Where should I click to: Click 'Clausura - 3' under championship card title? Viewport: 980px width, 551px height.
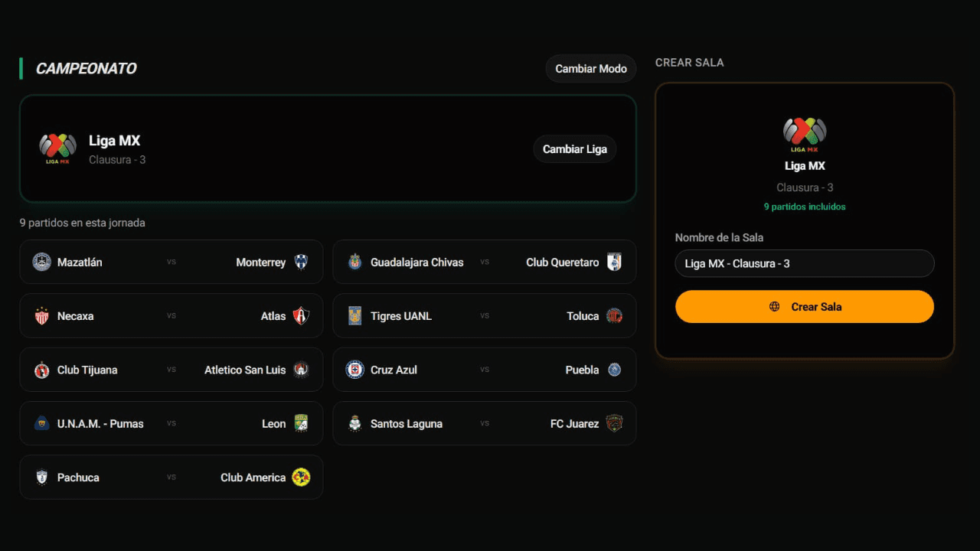[117, 160]
